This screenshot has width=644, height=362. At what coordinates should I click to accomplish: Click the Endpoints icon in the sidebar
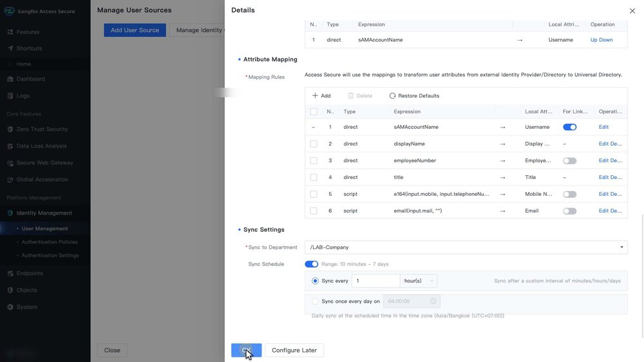click(10, 273)
